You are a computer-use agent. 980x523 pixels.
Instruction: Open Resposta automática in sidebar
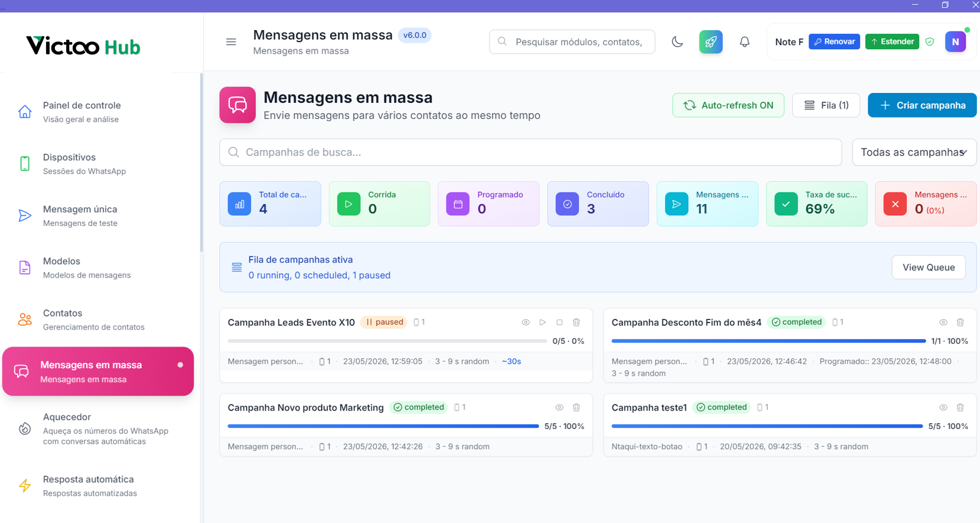coord(98,486)
